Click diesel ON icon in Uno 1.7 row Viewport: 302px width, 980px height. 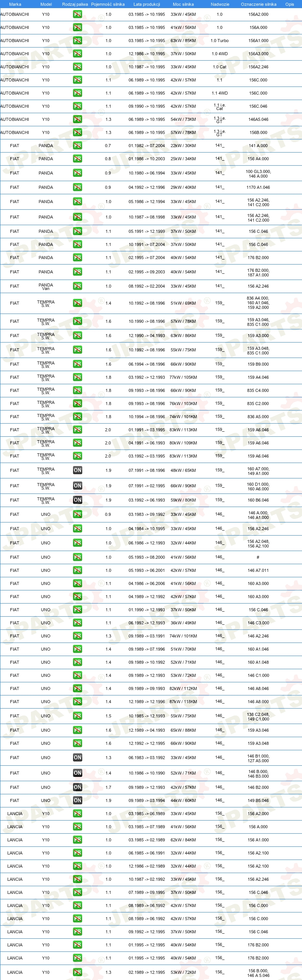77,787
